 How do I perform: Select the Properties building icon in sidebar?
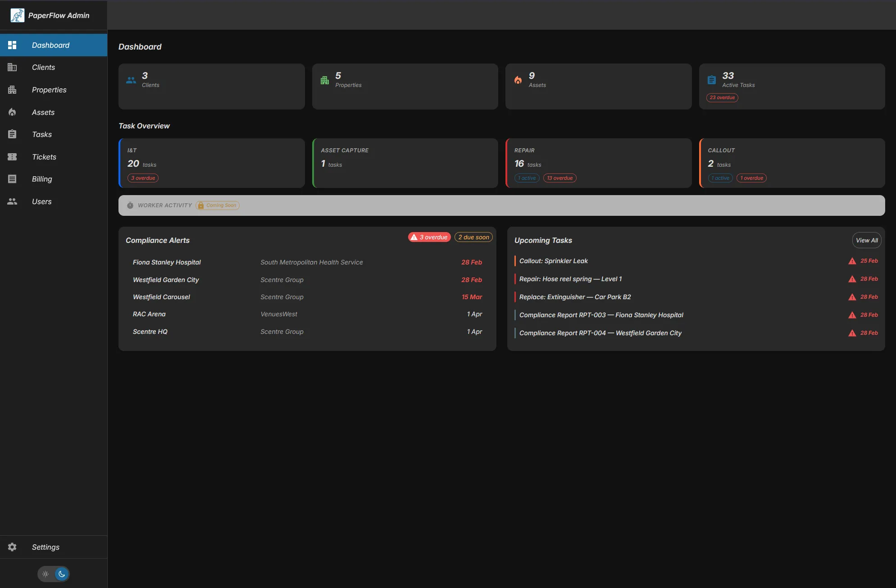pos(12,90)
